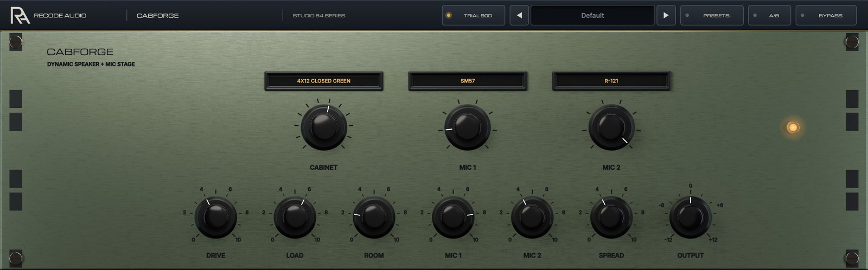Go to the previous preset arrow
The image size is (868, 270).
click(x=519, y=15)
